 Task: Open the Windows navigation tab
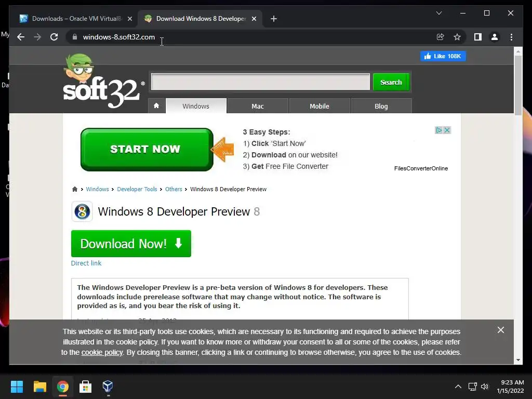[196, 106]
